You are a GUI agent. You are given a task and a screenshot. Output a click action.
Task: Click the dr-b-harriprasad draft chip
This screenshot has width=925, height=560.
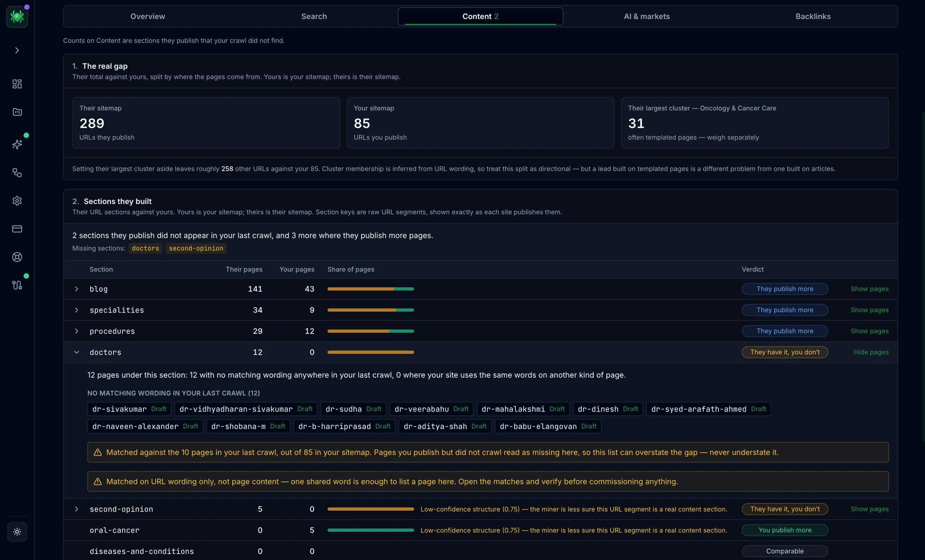344,426
